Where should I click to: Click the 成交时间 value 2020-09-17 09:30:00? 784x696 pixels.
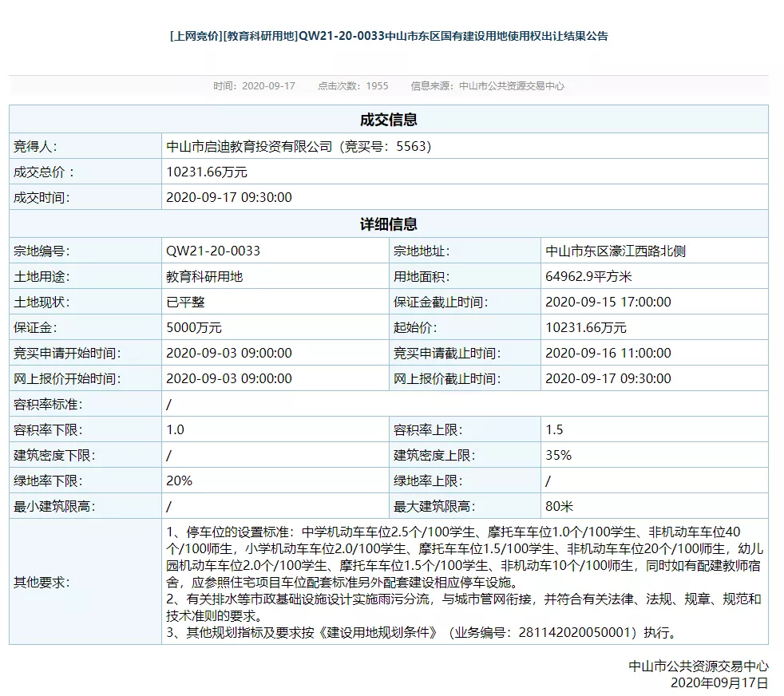pyautogui.click(x=229, y=197)
